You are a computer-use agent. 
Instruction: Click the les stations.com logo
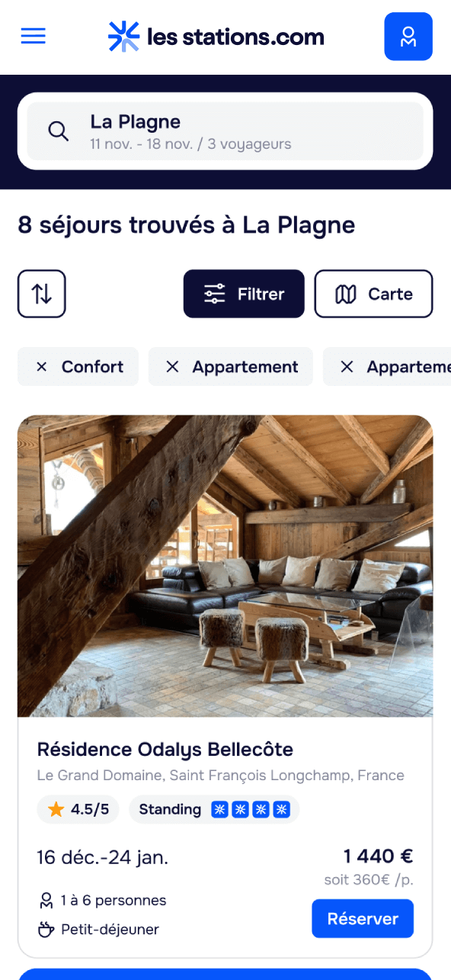pos(216,37)
